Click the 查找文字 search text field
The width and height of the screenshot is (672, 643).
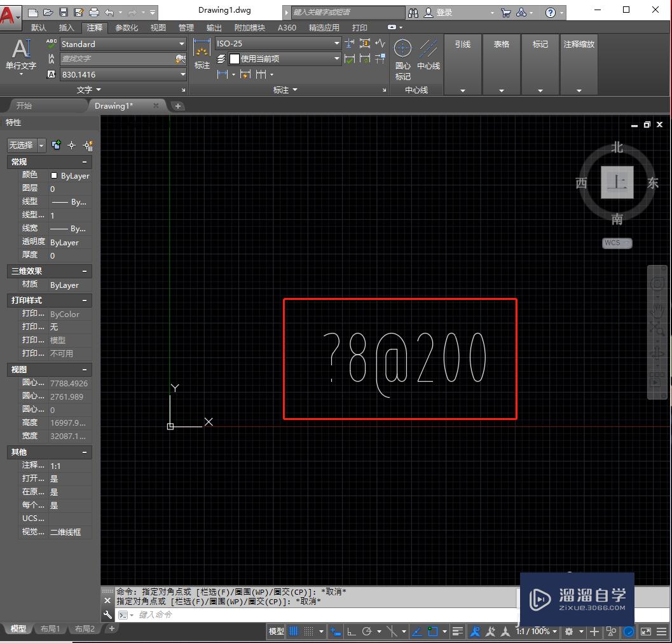point(114,58)
